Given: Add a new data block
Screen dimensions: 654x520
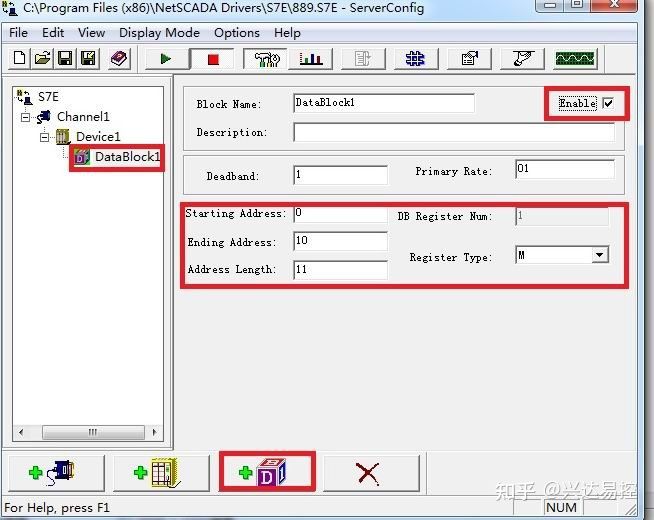Looking at the screenshot, I should (267, 473).
